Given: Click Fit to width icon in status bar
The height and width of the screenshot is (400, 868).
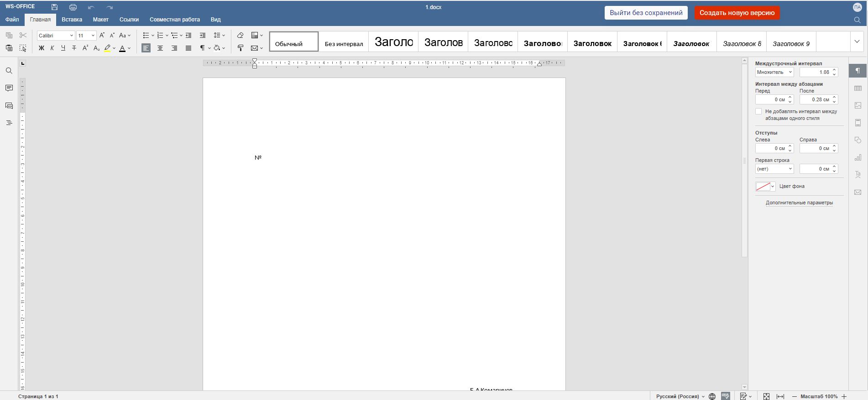Looking at the screenshot, I should tap(780, 396).
